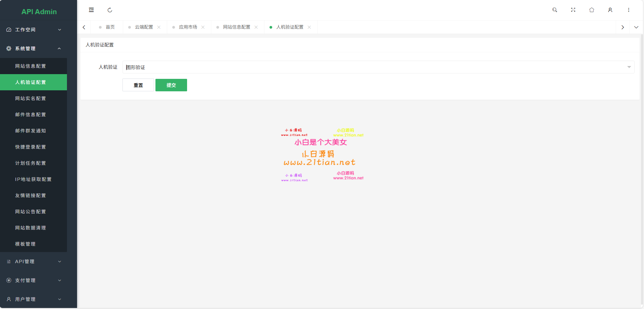Open 邮件群发通知 in the sidebar
Screen dimensions: 644x309
pos(30,131)
